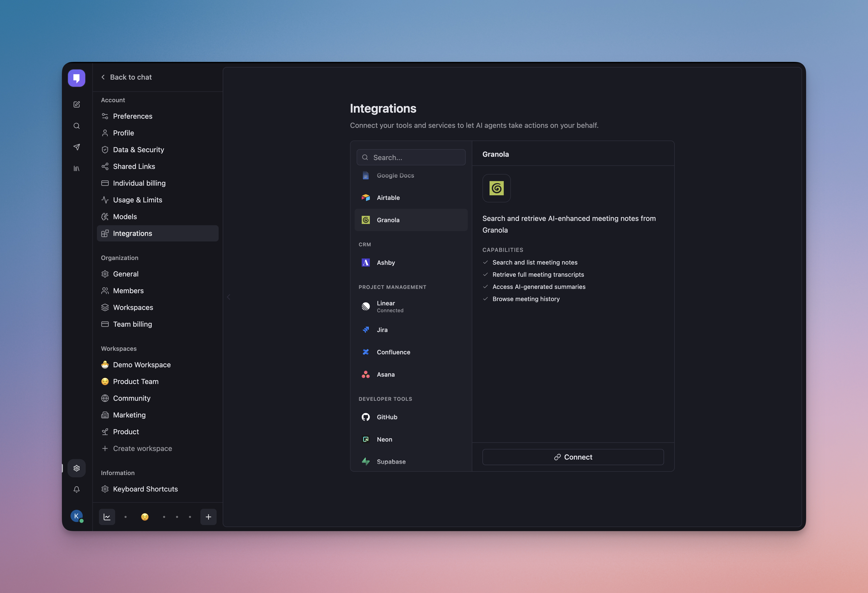Open Data & Security settings
Image resolution: width=868 pixels, height=593 pixels.
click(x=158, y=150)
